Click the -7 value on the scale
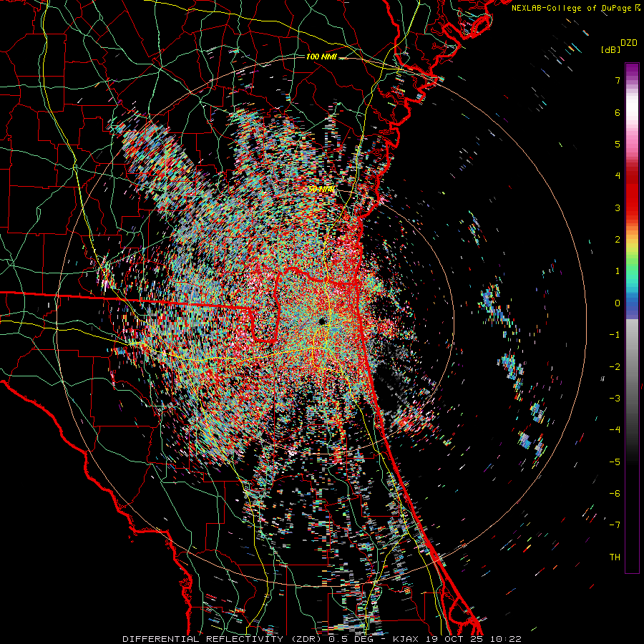 (615, 525)
